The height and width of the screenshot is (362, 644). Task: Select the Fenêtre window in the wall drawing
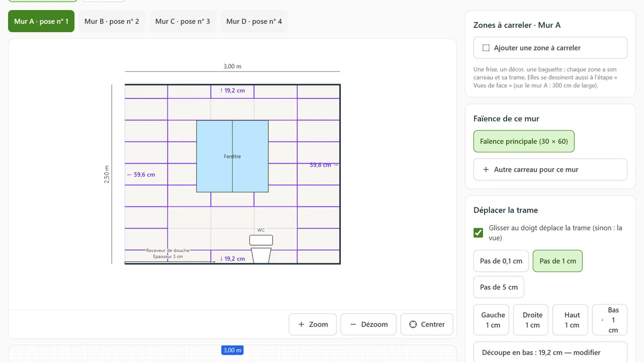click(x=232, y=156)
